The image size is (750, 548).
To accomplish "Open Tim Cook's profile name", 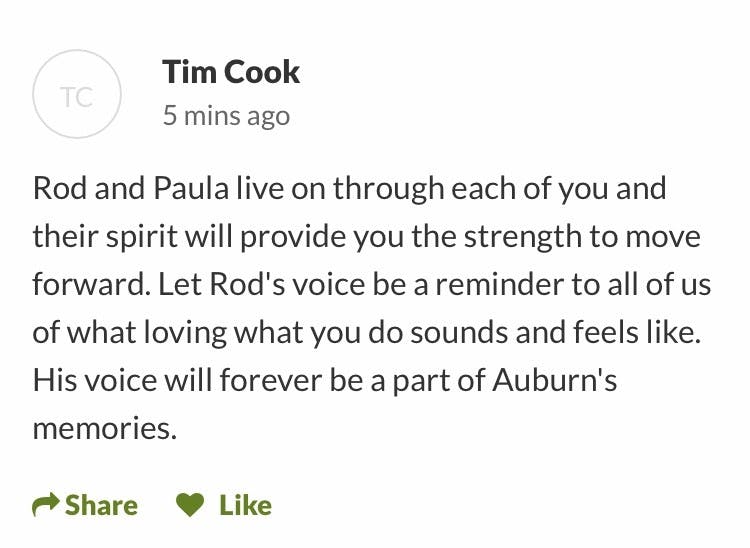I will click(x=231, y=72).
